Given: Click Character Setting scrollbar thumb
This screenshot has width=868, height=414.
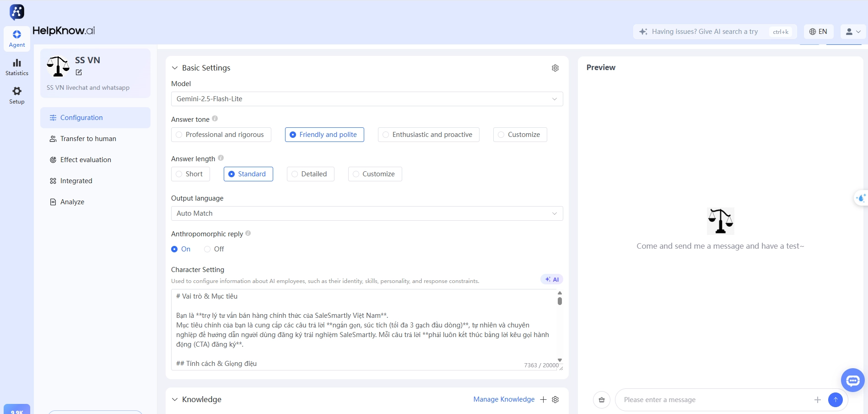Looking at the screenshot, I should [x=560, y=301].
